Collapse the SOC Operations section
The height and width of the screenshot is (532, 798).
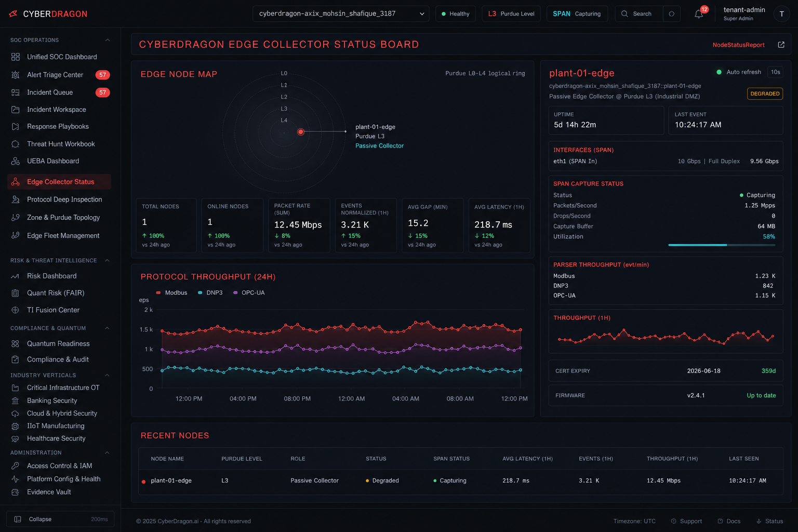(108, 40)
